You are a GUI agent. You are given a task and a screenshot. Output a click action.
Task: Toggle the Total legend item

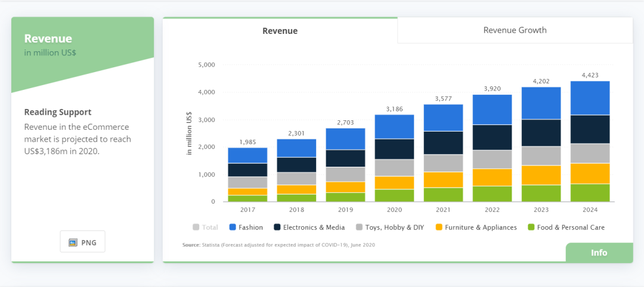(x=205, y=227)
